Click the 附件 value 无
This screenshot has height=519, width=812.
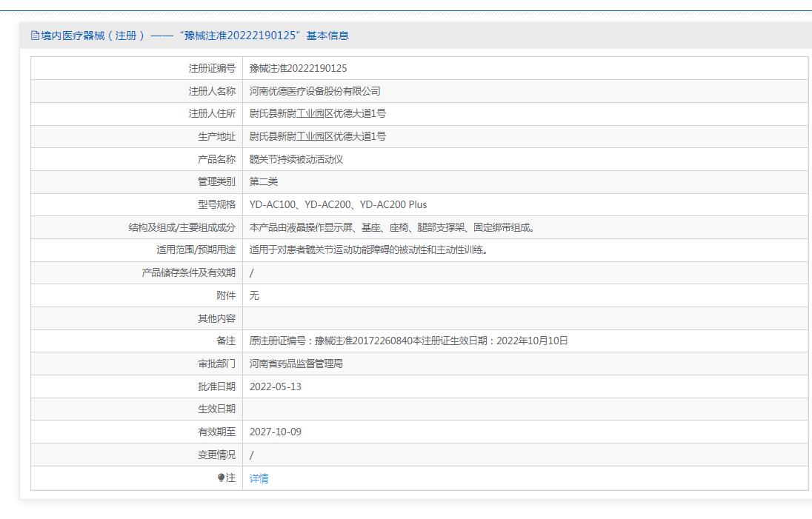tap(254, 295)
